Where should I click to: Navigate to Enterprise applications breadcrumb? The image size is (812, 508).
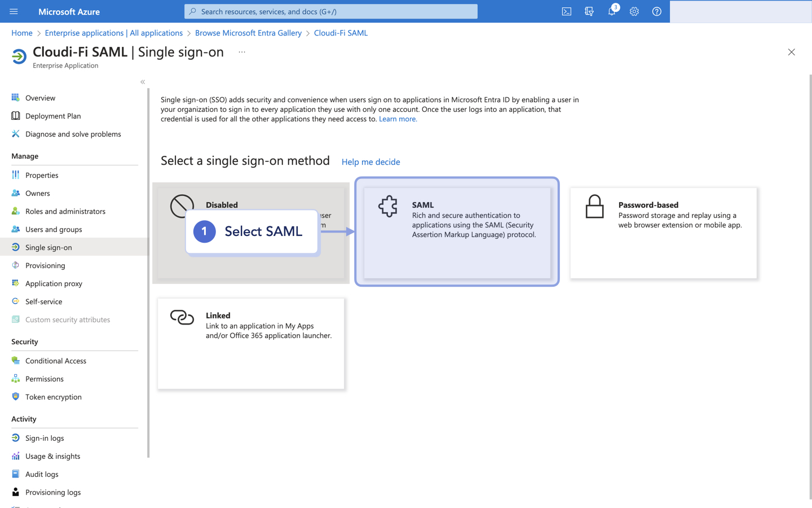tap(113, 33)
